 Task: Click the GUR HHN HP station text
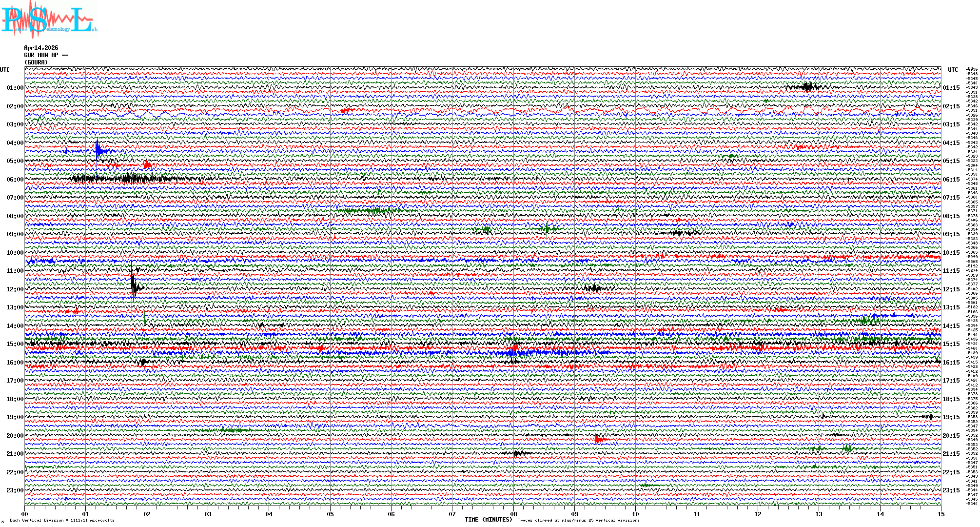point(46,55)
